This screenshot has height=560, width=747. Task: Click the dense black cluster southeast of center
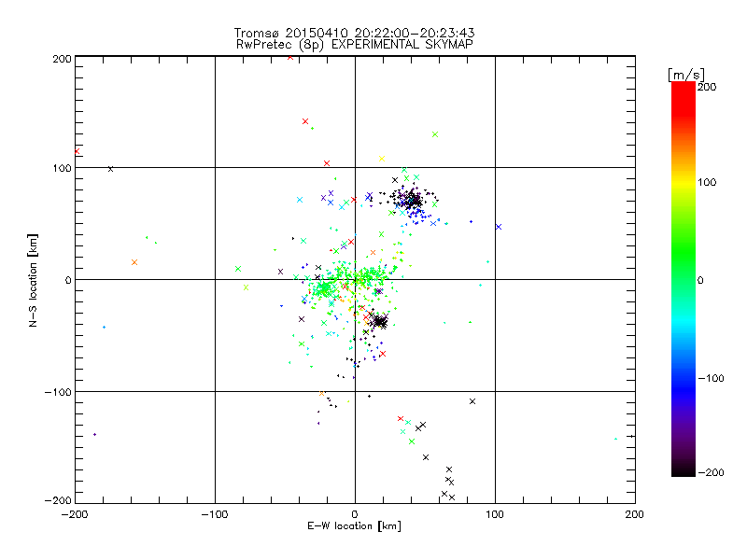pos(380,322)
